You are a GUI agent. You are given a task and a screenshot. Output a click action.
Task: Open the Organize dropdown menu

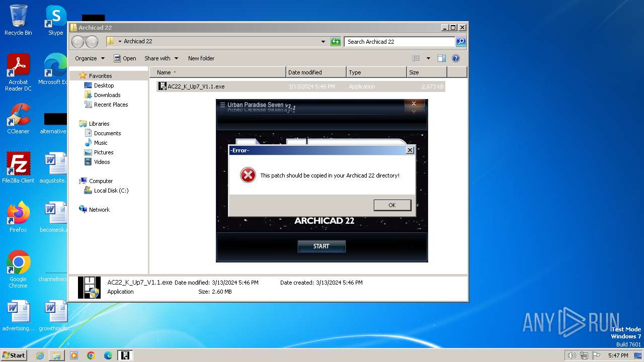pos(90,58)
